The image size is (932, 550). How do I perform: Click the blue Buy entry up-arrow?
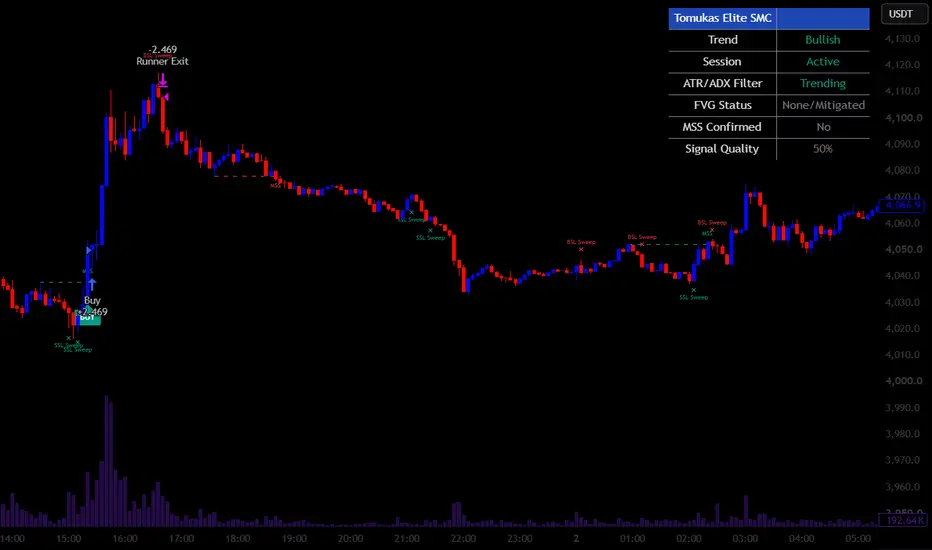(92, 285)
